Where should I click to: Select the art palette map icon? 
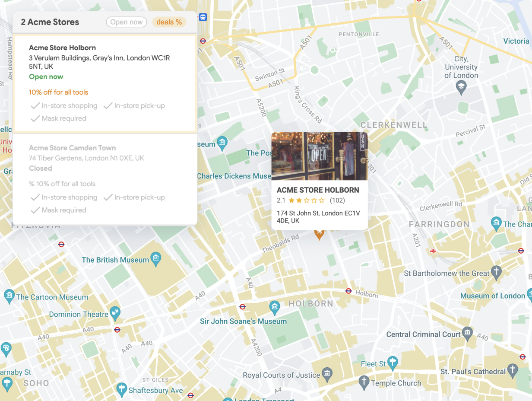(x=6, y=349)
